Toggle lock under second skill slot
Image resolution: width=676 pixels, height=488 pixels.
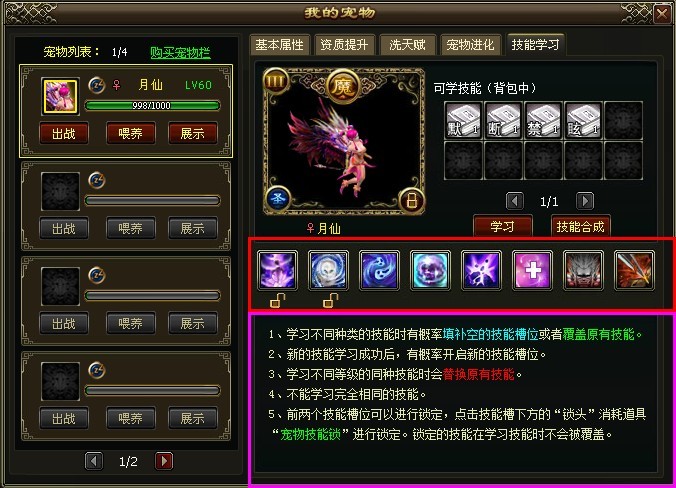pyautogui.click(x=330, y=300)
